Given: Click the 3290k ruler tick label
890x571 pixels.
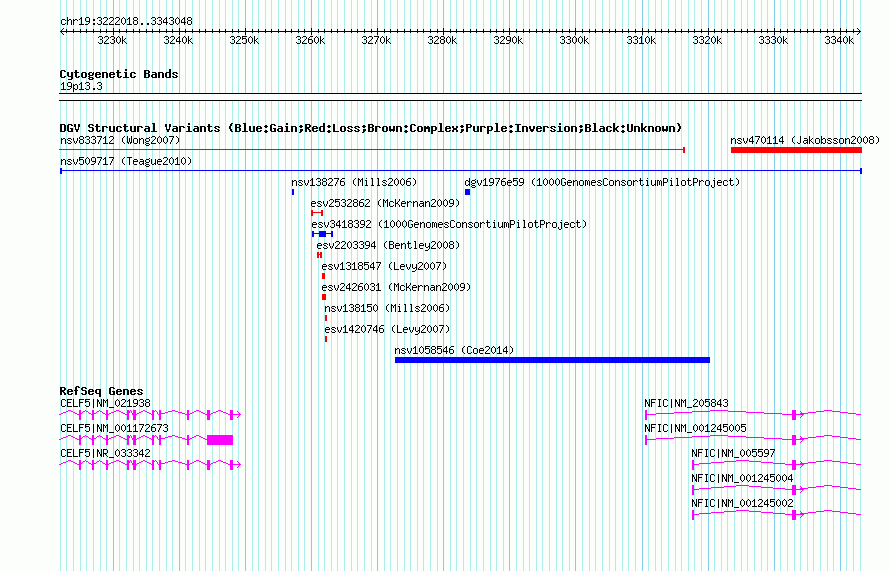Looking at the screenshot, I should pos(508,40).
